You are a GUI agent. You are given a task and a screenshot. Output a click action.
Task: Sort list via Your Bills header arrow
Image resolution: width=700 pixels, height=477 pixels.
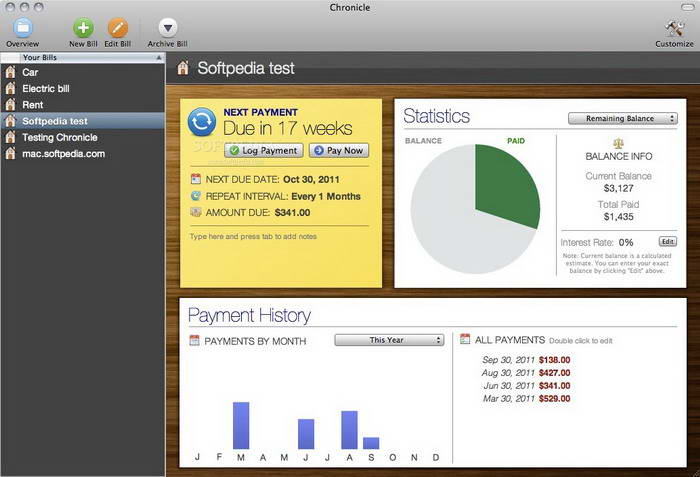coord(158,58)
